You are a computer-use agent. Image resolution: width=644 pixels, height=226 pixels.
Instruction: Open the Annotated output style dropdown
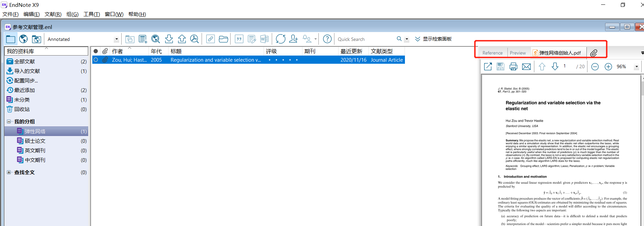pyautogui.click(x=116, y=39)
